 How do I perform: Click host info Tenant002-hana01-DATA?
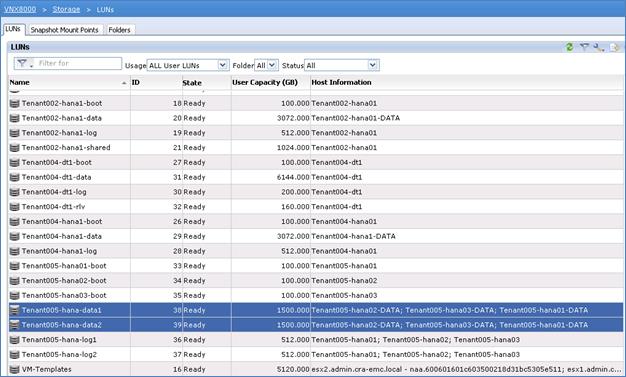coord(356,118)
